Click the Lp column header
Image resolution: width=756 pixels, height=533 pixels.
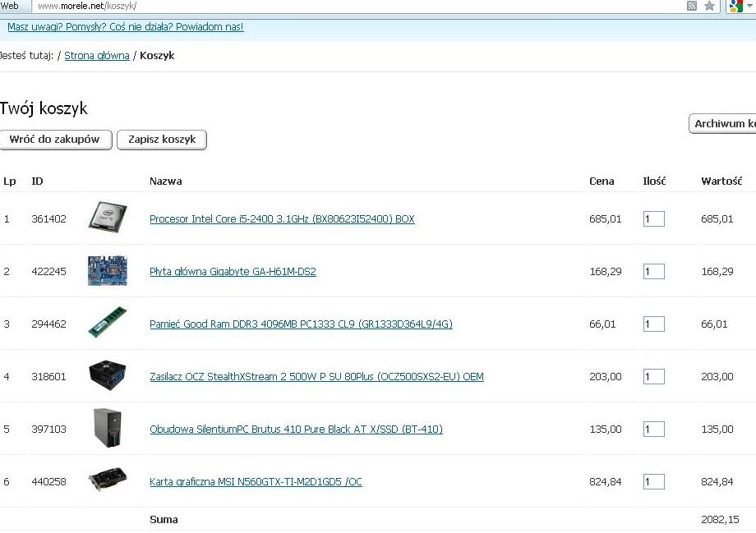10,181
